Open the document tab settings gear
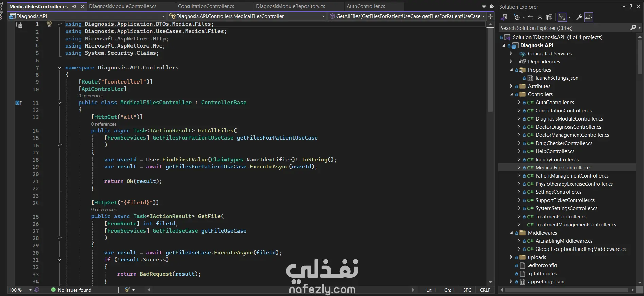 (491, 6)
